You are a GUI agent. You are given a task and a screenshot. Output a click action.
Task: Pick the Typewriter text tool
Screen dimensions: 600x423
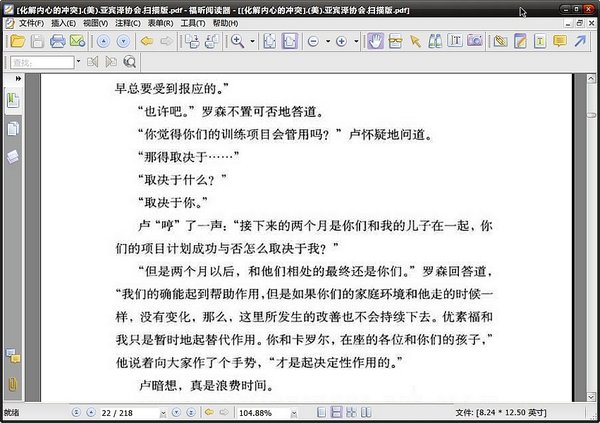pos(540,41)
